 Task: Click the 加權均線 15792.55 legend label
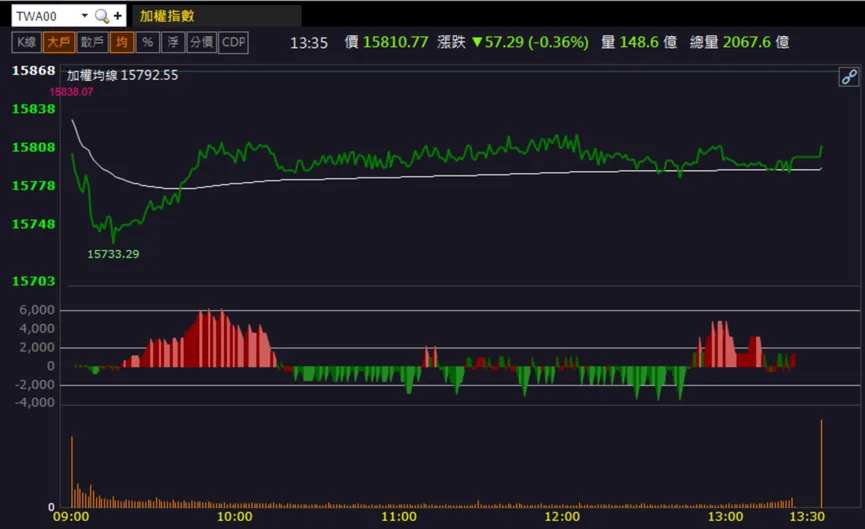coord(122,75)
